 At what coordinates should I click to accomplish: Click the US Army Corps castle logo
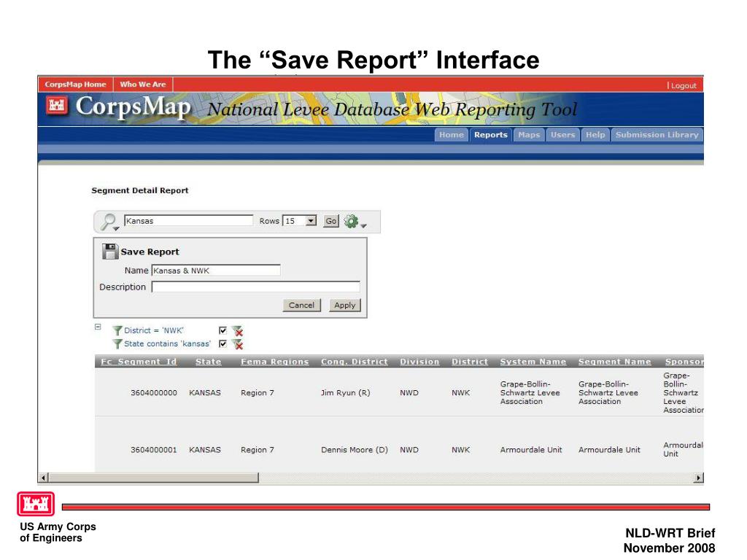point(36,505)
